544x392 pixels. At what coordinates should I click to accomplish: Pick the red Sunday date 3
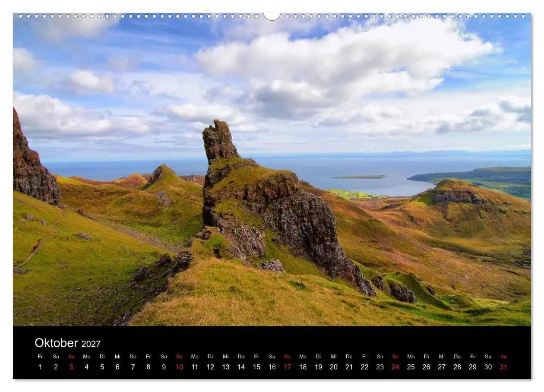[71, 367]
